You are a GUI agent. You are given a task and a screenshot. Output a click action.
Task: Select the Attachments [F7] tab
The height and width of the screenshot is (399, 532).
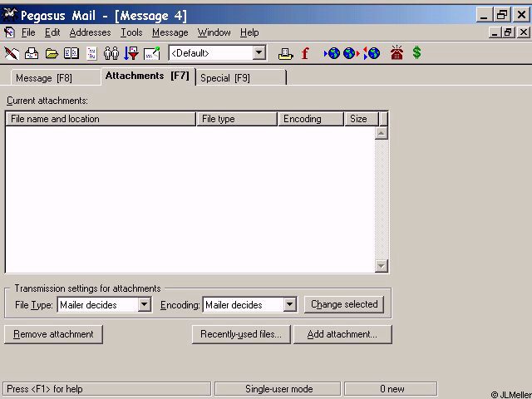(148, 76)
